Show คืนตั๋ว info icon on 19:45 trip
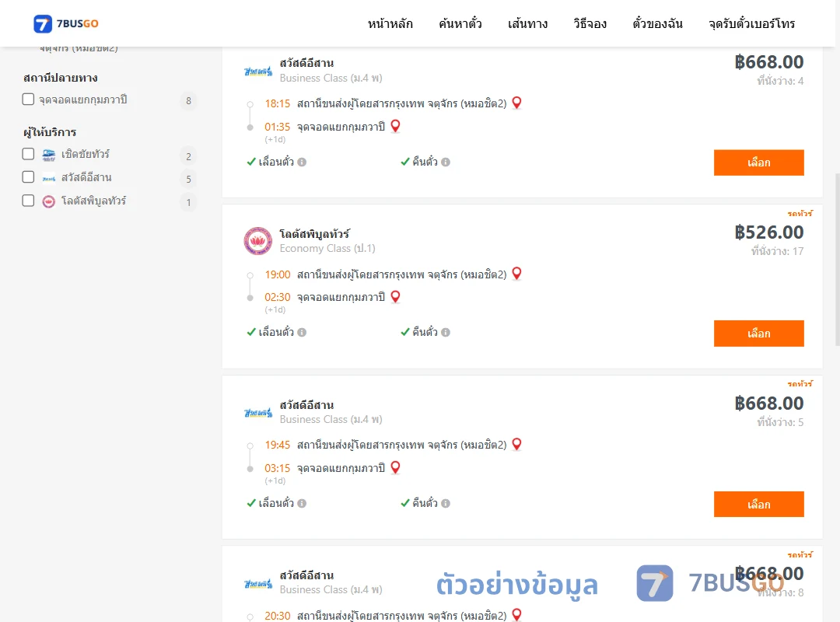The width and height of the screenshot is (840, 622). [446, 503]
